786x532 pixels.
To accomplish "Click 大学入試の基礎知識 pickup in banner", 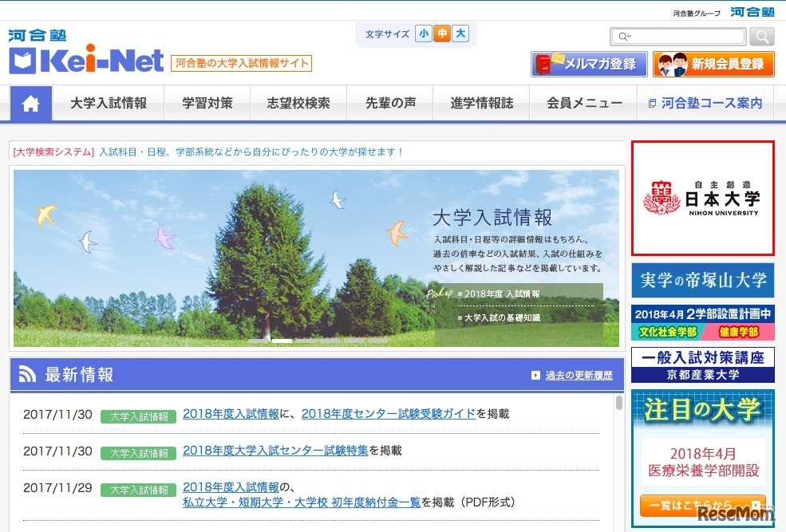I will coord(502,317).
